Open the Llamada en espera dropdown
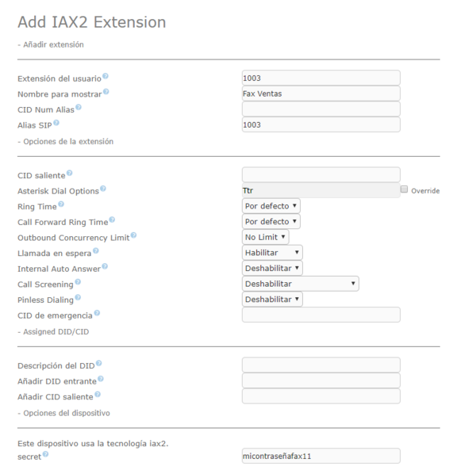The width and height of the screenshot is (476, 466). pyautogui.click(x=272, y=252)
